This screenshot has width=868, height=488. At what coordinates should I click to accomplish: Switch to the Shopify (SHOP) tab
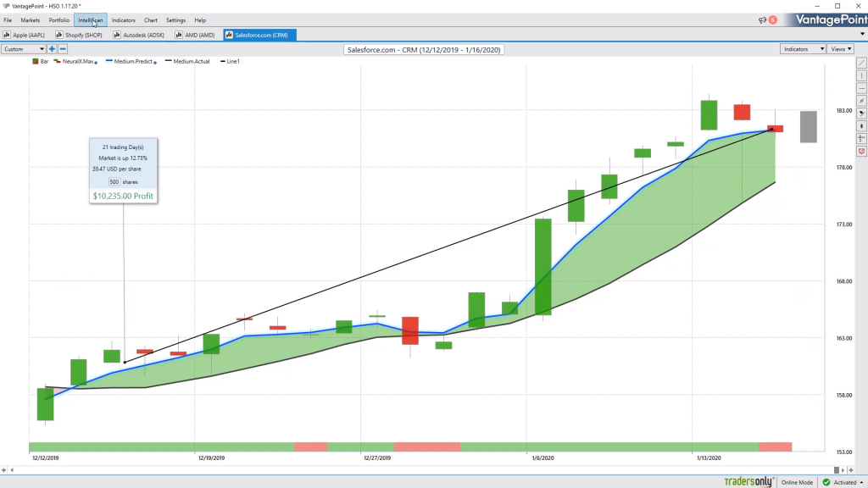[x=79, y=35]
